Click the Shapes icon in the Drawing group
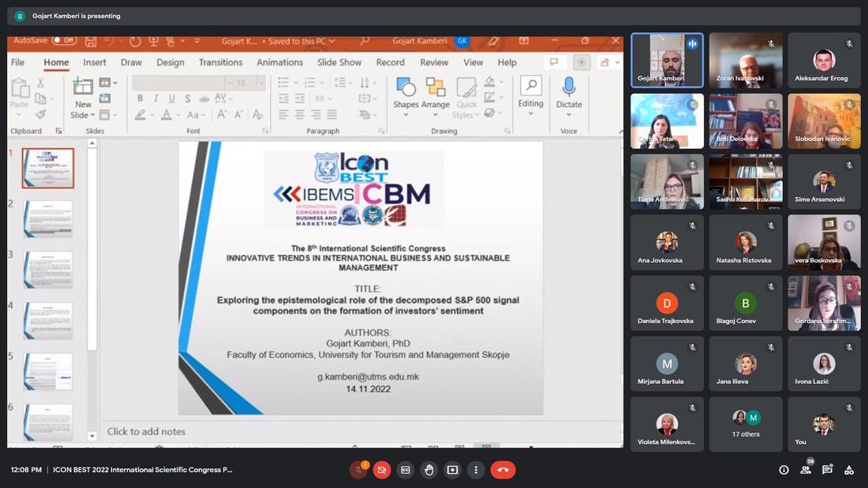 coord(406,88)
